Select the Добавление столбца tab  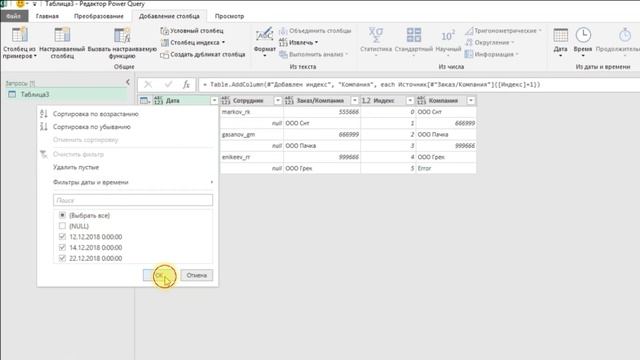169,16
